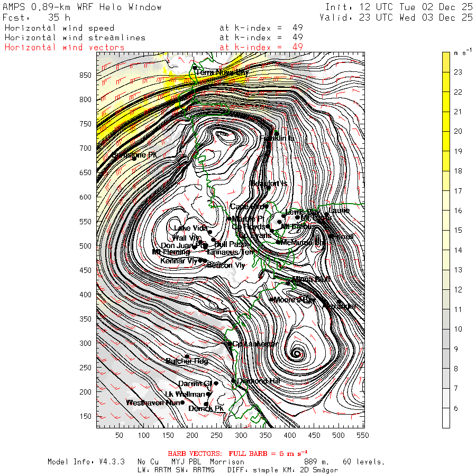Click the Darwin Gl label
476x476 pixels.
click(195, 384)
